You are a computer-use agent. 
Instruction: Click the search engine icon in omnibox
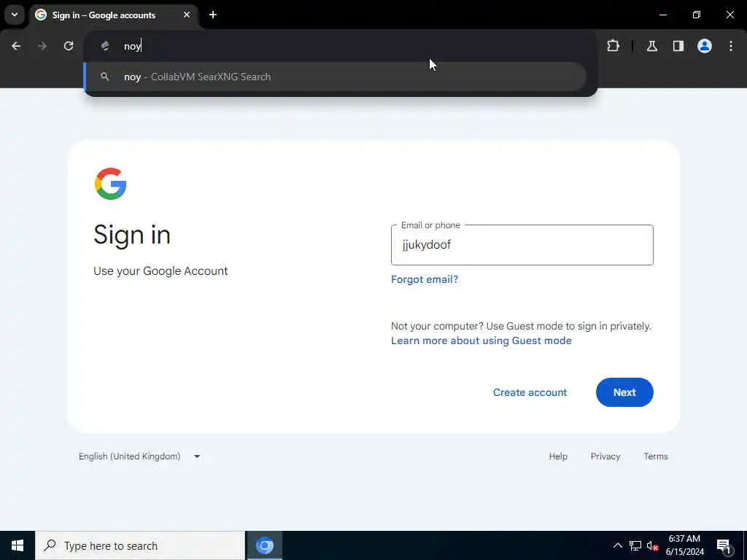tap(105, 46)
